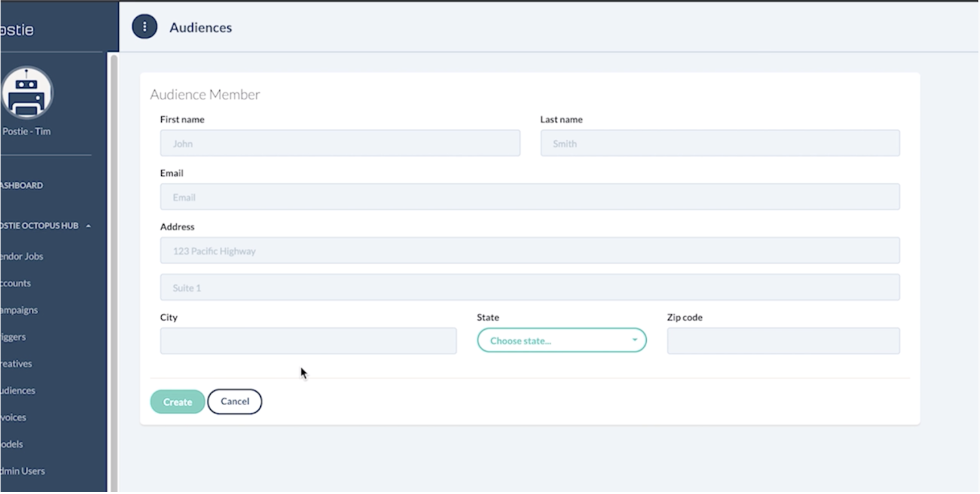Click into the Email input field
This screenshot has width=980, height=494.
point(530,197)
